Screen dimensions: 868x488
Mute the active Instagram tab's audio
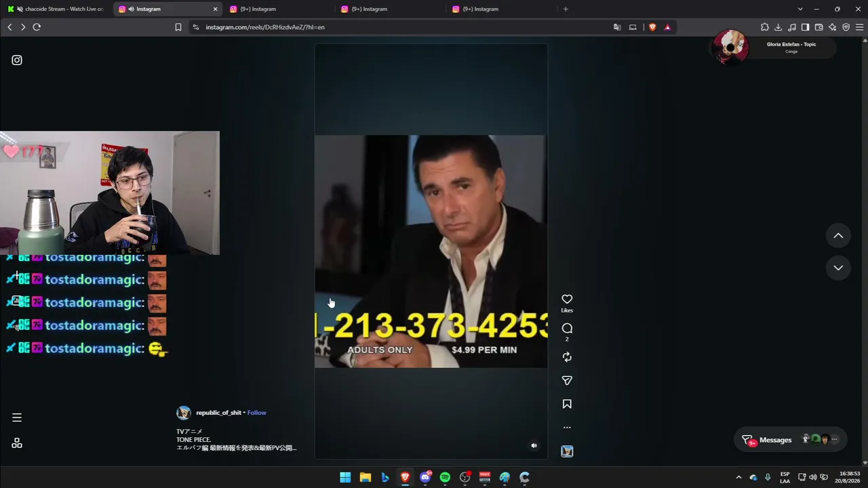point(130,9)
